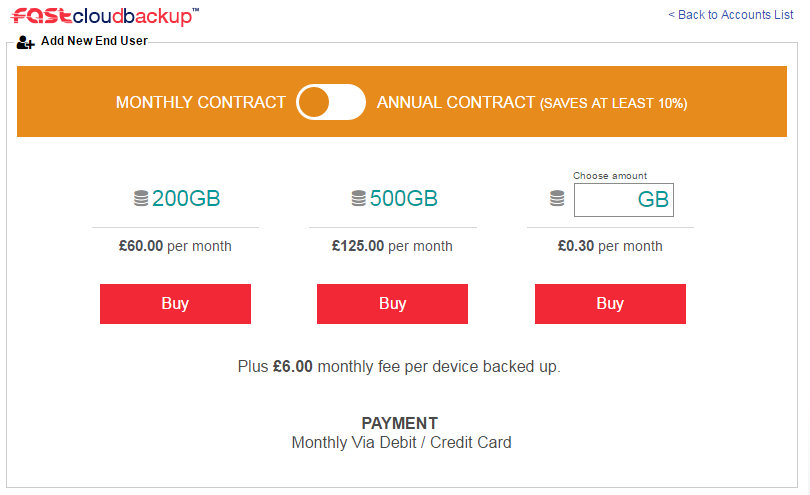Click the storage icon next to 200GB
Screen dimensions: 810x495
pos(141,198)
